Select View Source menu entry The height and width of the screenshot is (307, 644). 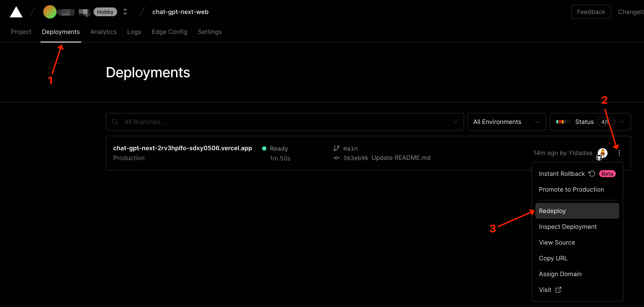click(x=577, y=242)
